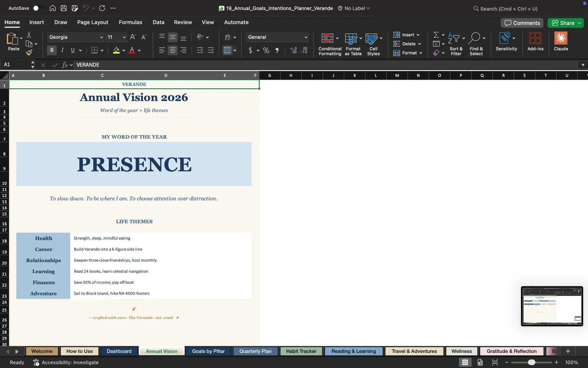This screenshot has height=368, width=588.
Task: Switch to Page Layout view icon
Action: (x=480, y=362)
